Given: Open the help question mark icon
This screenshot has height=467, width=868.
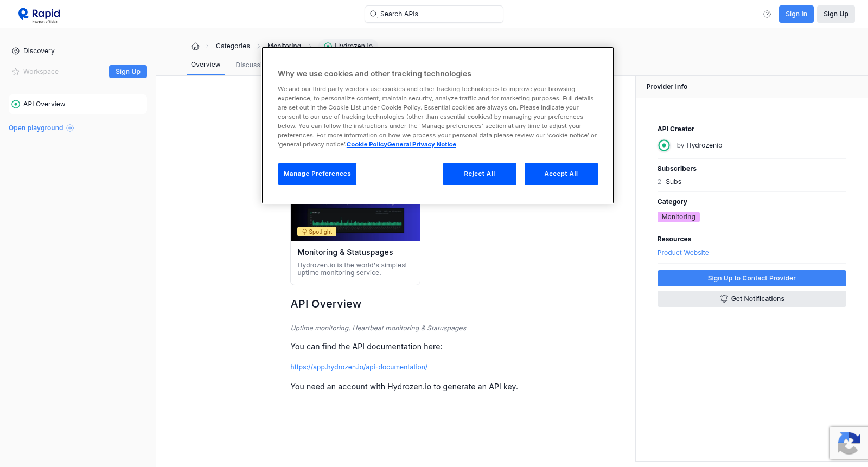Looking at the screenshot, I should tap(767, 14).
